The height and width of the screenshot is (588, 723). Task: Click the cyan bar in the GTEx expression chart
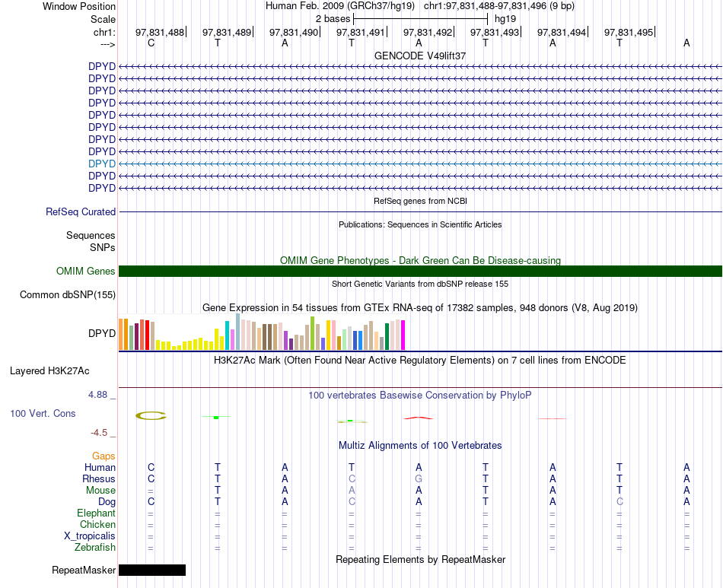tap(227, 335)
